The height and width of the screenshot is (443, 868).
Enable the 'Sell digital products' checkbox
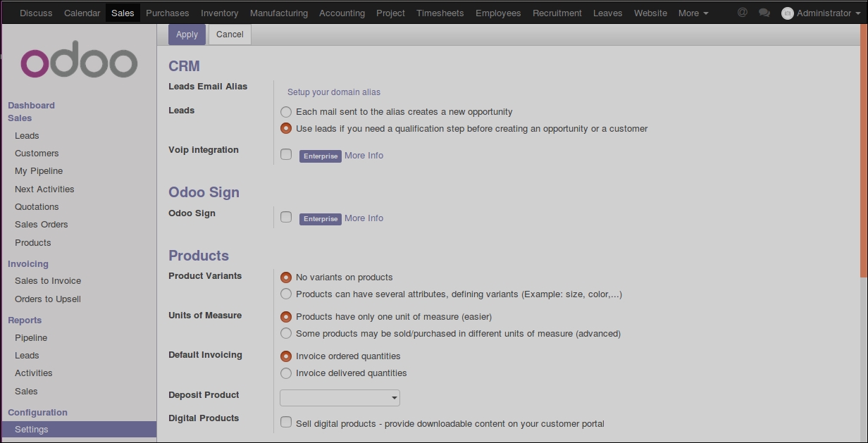pyautogui.click(x=286, y=422)
